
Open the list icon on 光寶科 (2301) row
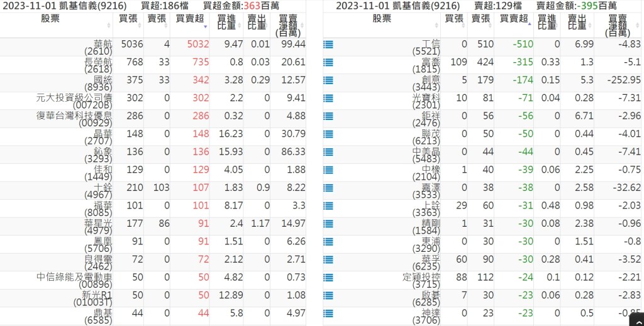coord(328,99)
